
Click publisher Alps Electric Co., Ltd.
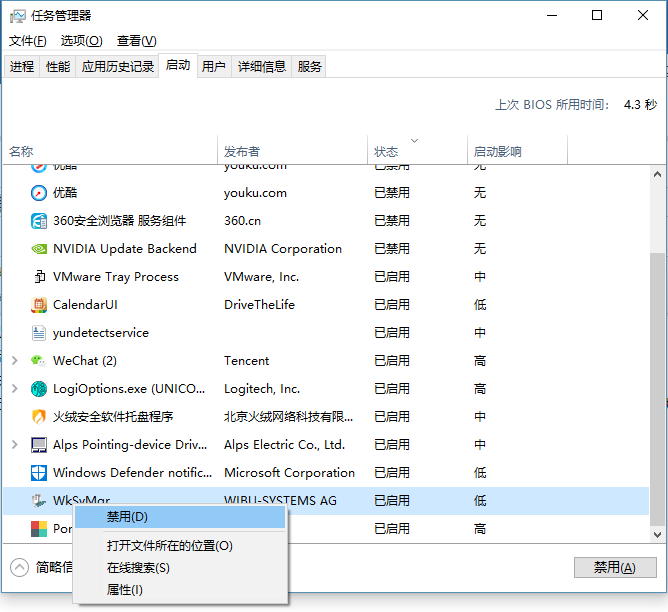284,445
